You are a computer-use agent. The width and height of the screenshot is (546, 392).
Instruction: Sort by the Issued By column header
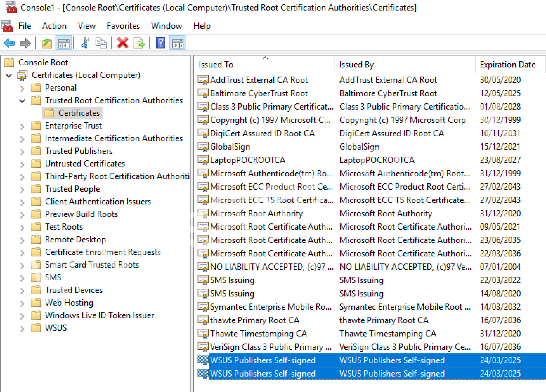coord(356,65)
